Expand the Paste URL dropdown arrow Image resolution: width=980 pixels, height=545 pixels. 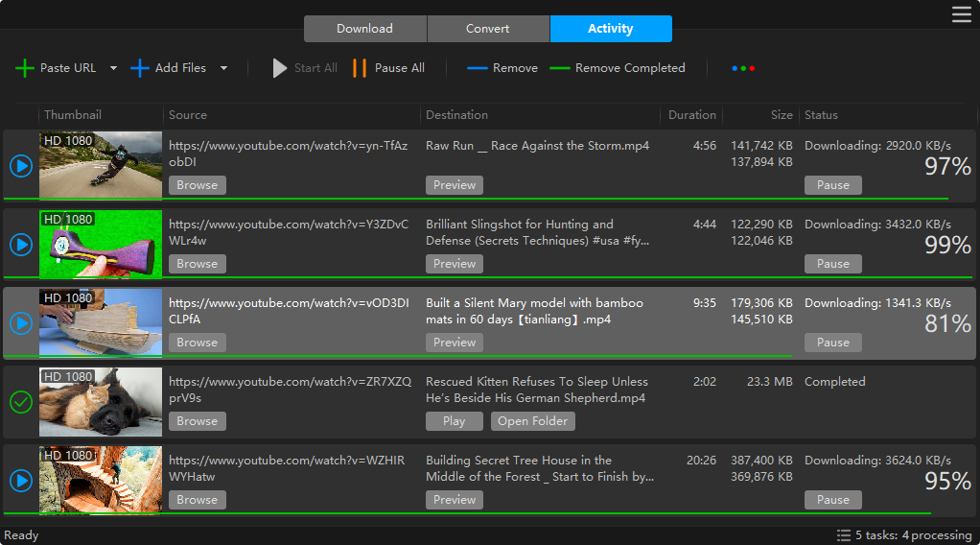point(113,68)
